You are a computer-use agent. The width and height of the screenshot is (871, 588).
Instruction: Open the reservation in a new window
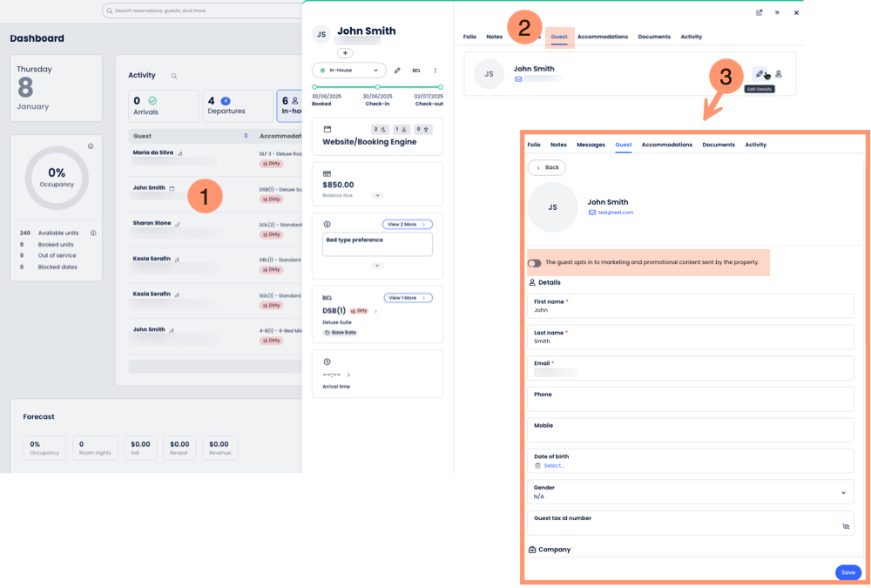(760, 12)
